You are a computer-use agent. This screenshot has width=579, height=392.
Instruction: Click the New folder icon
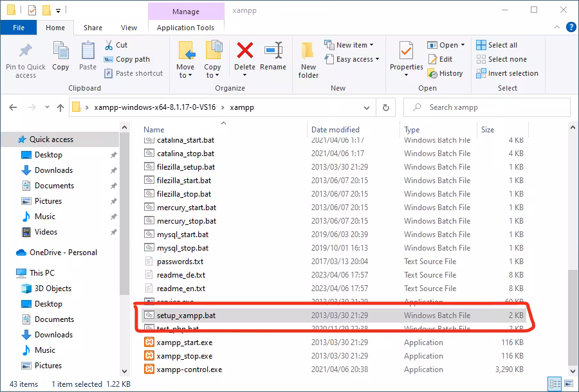tap(308, 51)
